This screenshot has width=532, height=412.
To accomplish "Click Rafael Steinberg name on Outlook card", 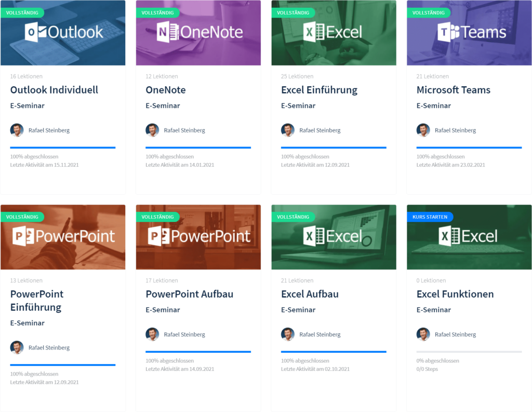I will pyautogui.click(x=49, y=130).
